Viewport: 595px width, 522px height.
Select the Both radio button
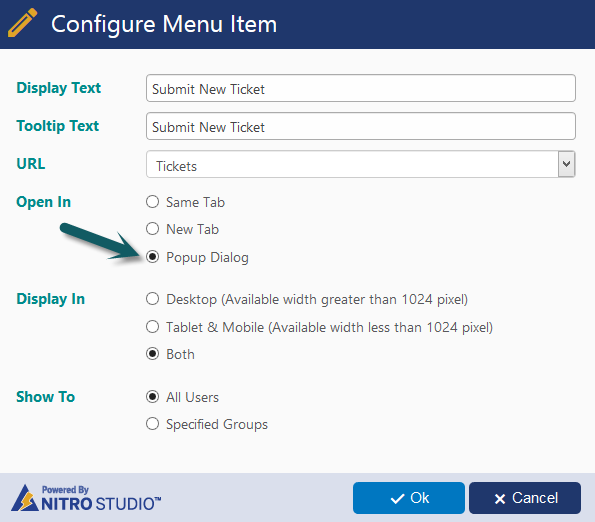[153, 354]
